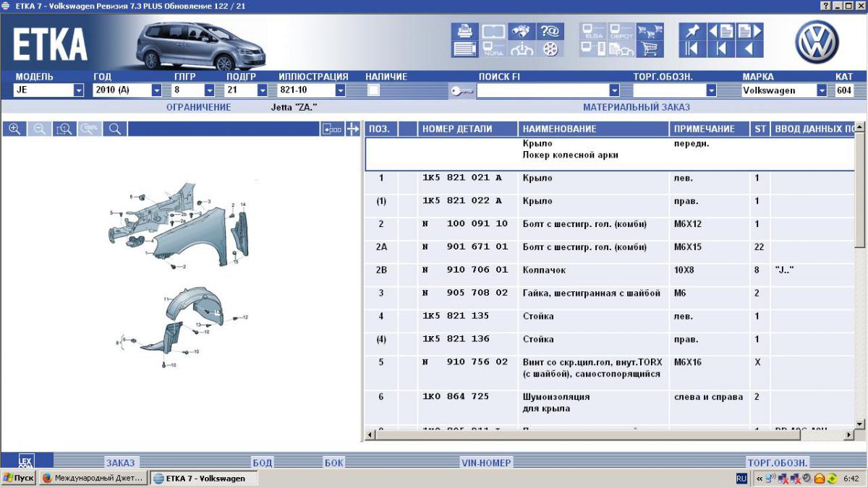Expand the ПОДГР dropdown with value 21
Image resolution: width=868 pixels, height=488 pixels.
click(x=263, y=90)
